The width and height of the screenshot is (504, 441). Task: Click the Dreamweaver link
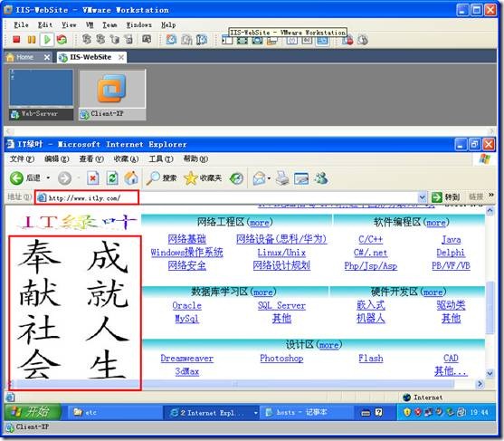tap(186, 358)
